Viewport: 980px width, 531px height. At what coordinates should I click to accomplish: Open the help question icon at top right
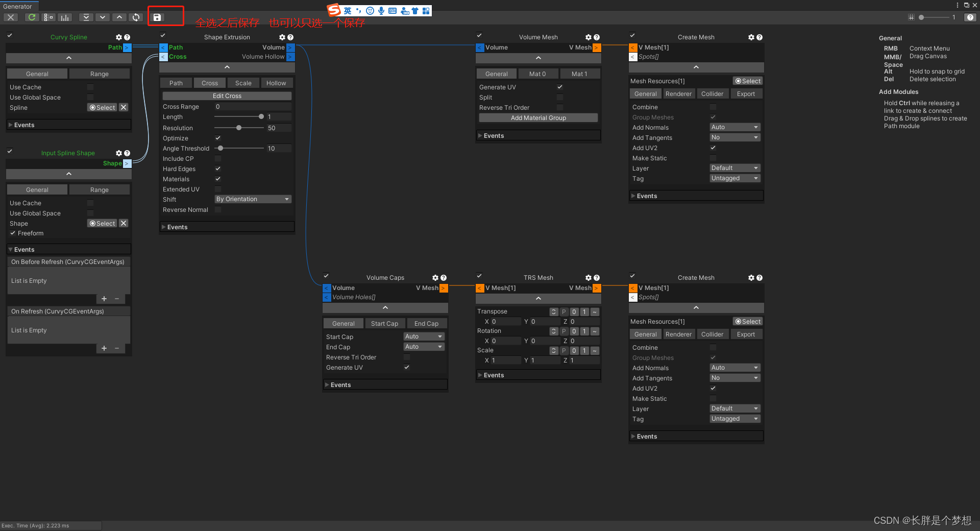click(x=970, y=17)
